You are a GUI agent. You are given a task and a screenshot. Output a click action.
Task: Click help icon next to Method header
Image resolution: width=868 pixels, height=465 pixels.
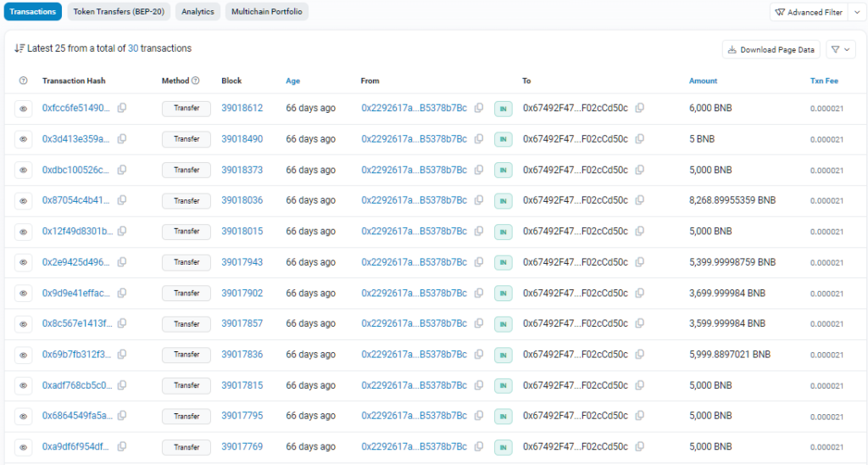coord(196,81)
